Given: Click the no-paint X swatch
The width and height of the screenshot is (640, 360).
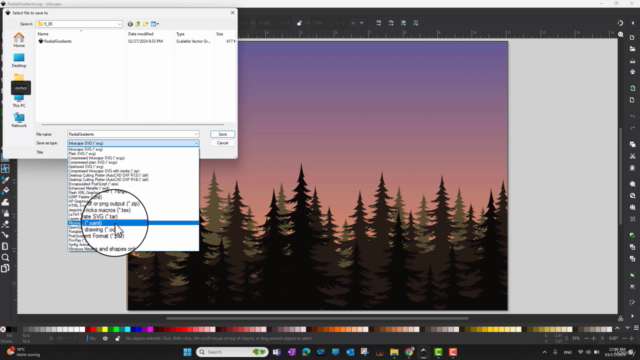Looking at the screenshot, I should pos(3,329).
